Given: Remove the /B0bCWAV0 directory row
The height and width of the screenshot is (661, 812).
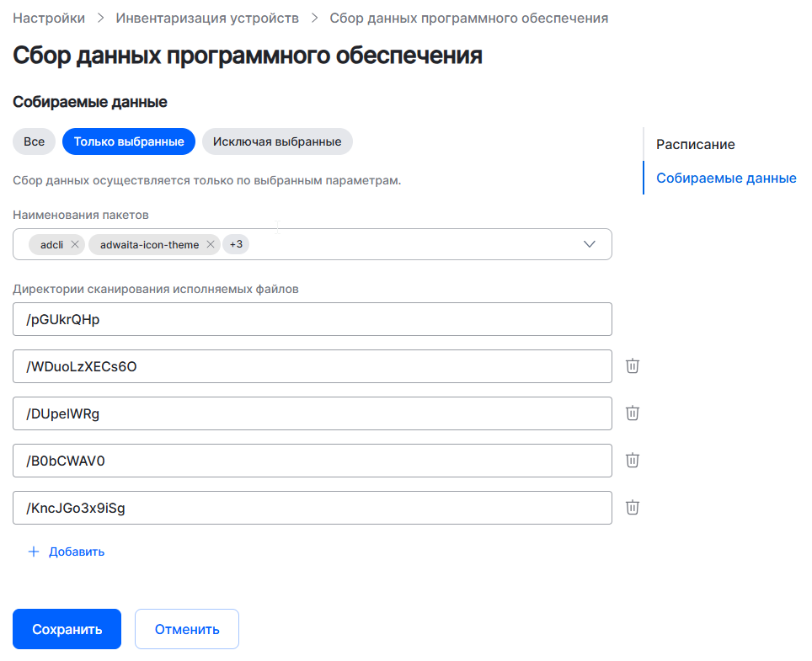Looking at the screenshot, I should pos(633,461).
